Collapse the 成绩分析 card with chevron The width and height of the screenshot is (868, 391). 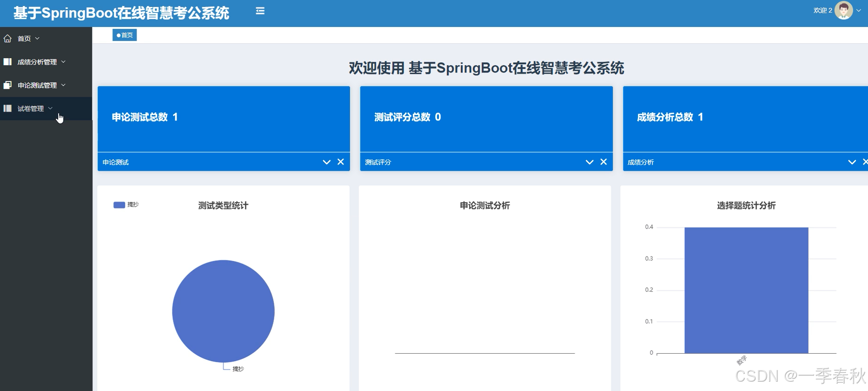tap(852, 162)
